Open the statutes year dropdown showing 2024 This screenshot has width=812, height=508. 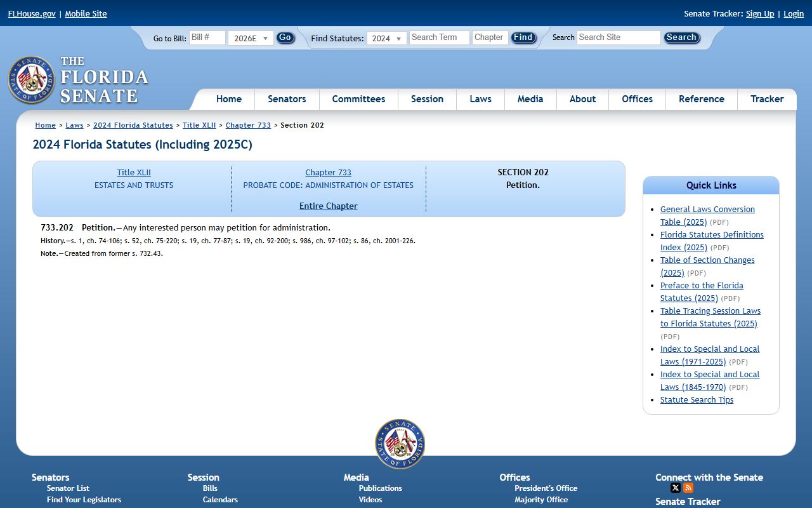pos(386,38)
